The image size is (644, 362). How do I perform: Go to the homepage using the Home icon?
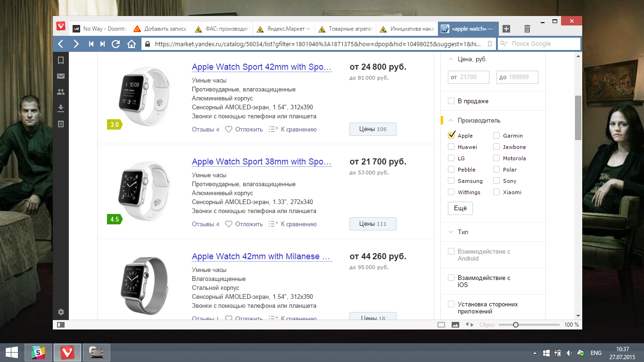(131, 43)
